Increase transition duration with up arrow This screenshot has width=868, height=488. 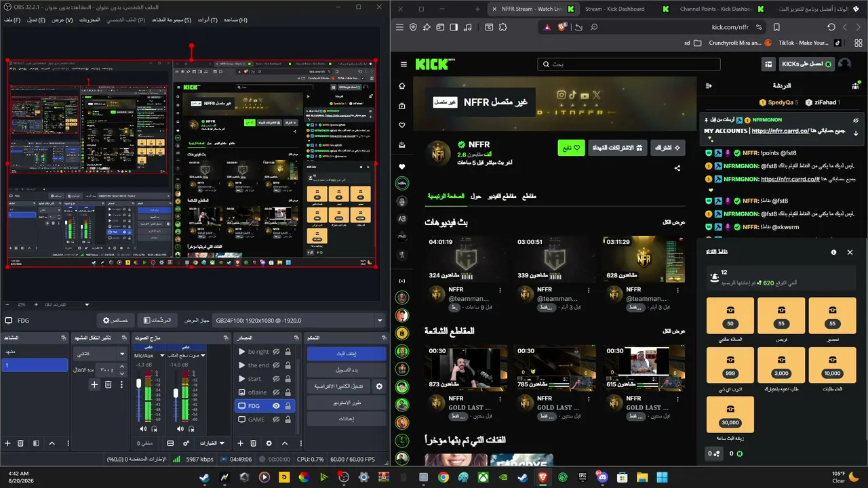tap(122, 367)
